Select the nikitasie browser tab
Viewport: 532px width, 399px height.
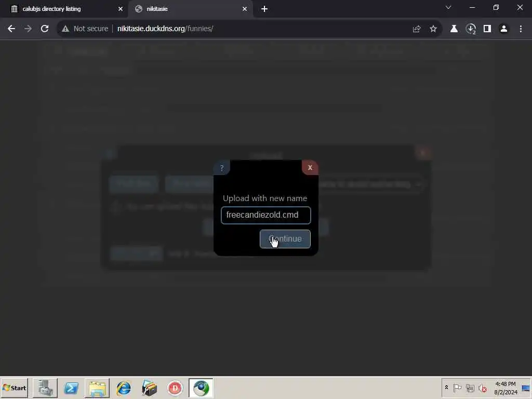[x=190, y=9]
